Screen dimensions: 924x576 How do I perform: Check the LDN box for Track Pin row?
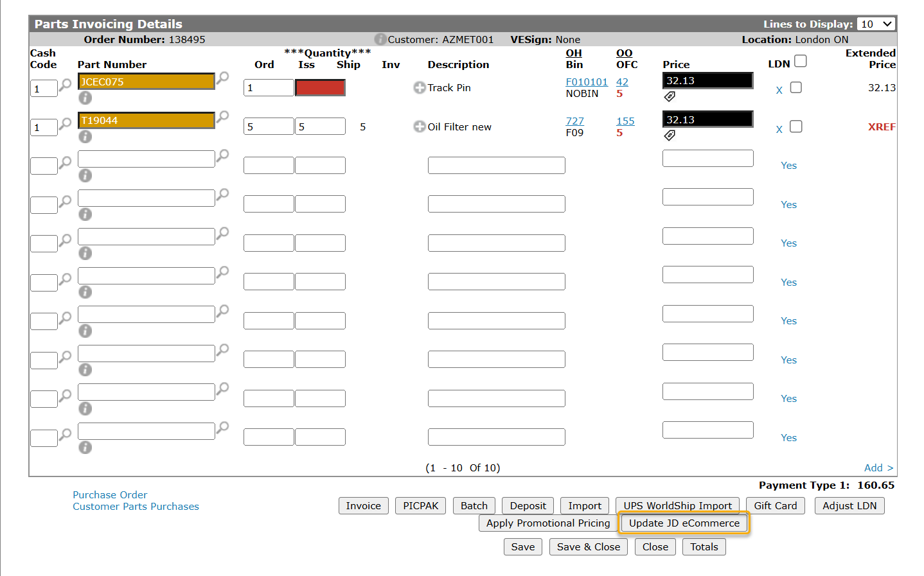tap(795, 87)
